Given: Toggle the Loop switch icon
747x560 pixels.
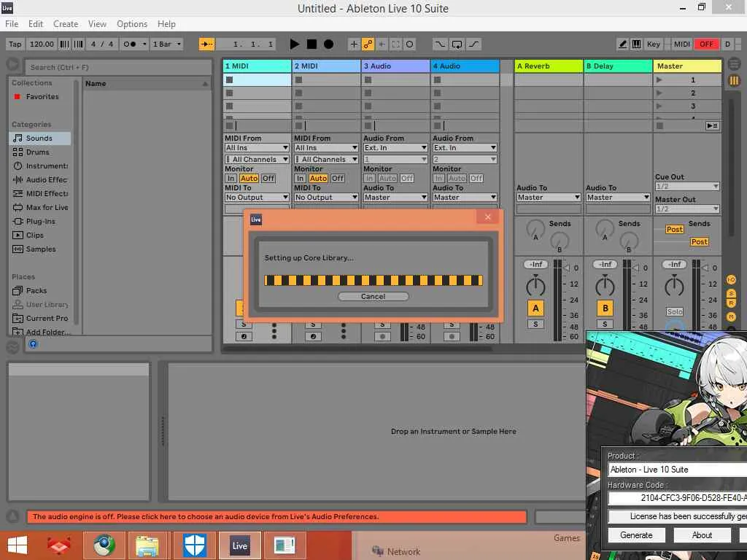Looking at the screenshot, I should coord(457,44).
